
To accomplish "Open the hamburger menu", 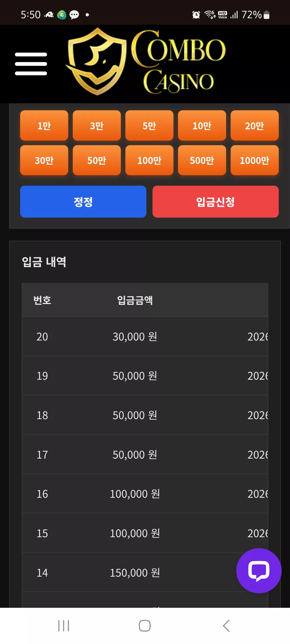I will [x=31, y=64].
